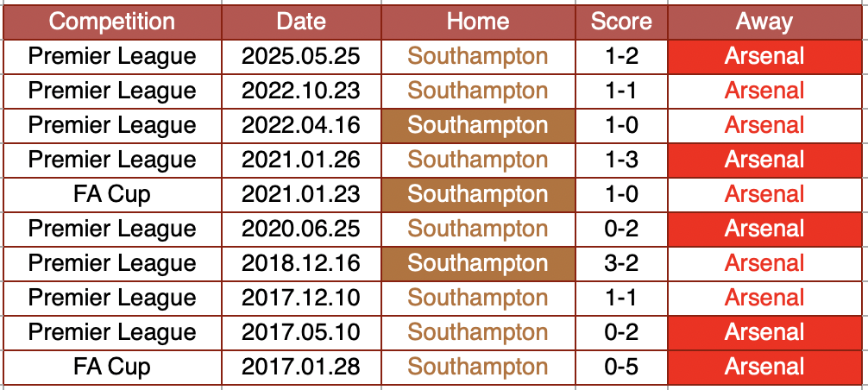868x390 pixels.
Task: Select the 3-2 score cell
Action: (x=621, y=263)
